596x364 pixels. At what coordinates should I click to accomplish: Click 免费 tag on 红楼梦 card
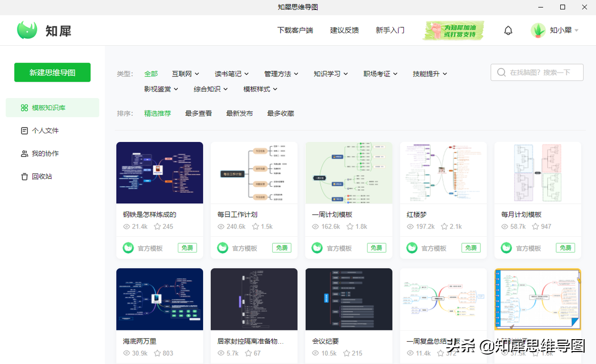click(471, 247)
